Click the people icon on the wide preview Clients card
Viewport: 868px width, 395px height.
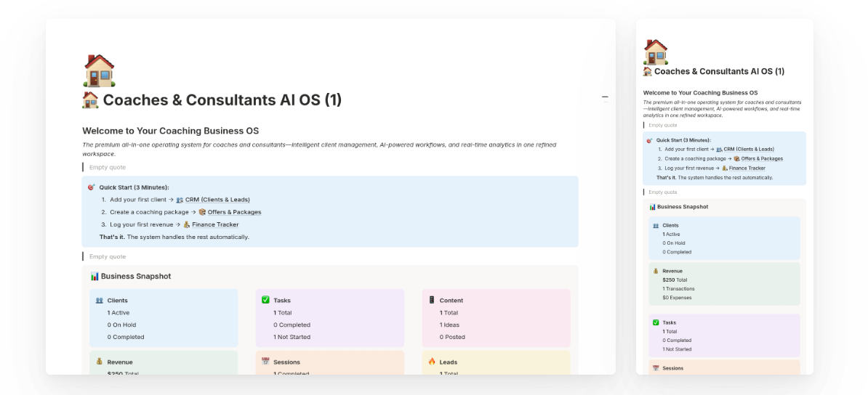(x=99, y=300)
